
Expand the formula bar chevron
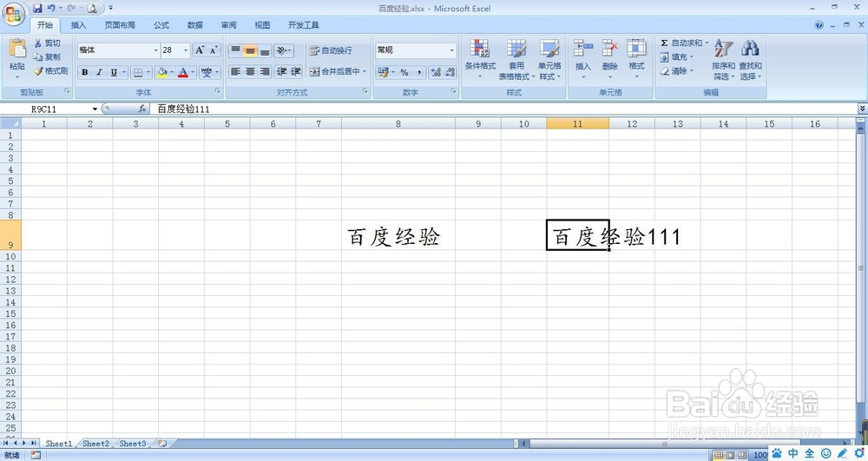coord(862,109)
